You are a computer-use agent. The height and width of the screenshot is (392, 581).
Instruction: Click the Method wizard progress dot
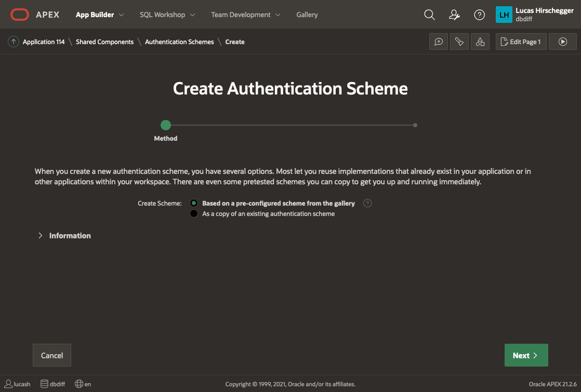165,125
